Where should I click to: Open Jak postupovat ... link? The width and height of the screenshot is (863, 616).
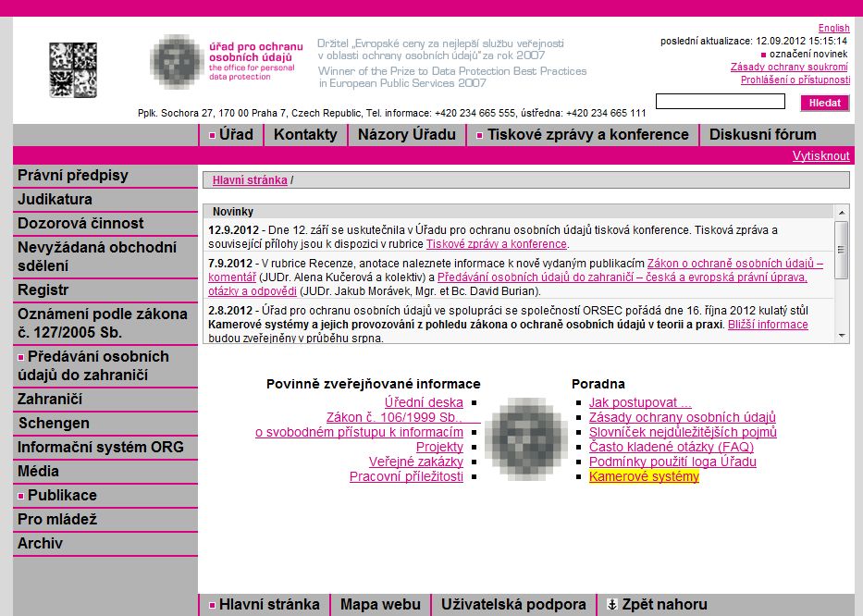point(640,403)
